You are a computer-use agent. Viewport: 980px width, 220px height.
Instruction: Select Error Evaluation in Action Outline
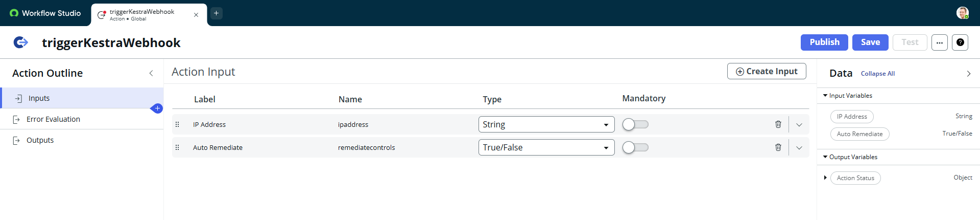(x=53, y=119)
